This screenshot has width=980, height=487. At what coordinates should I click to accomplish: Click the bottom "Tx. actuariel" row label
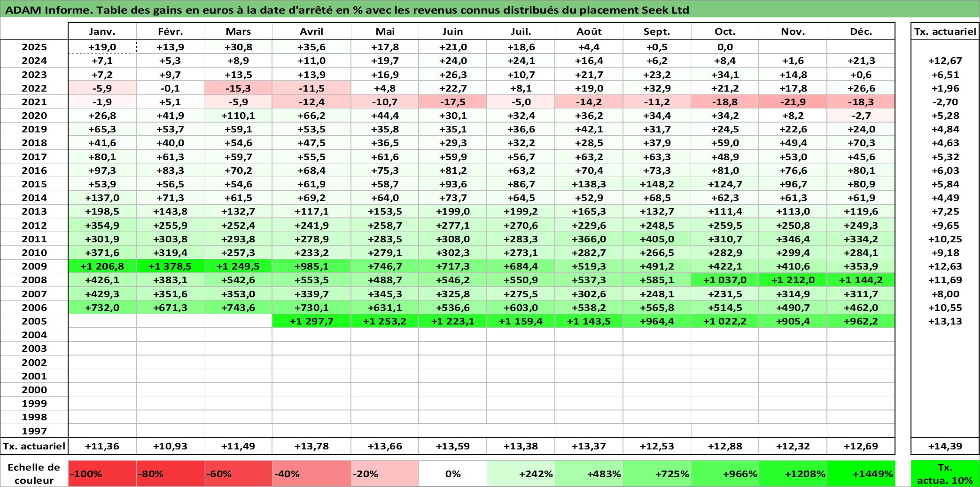(34, 446)
